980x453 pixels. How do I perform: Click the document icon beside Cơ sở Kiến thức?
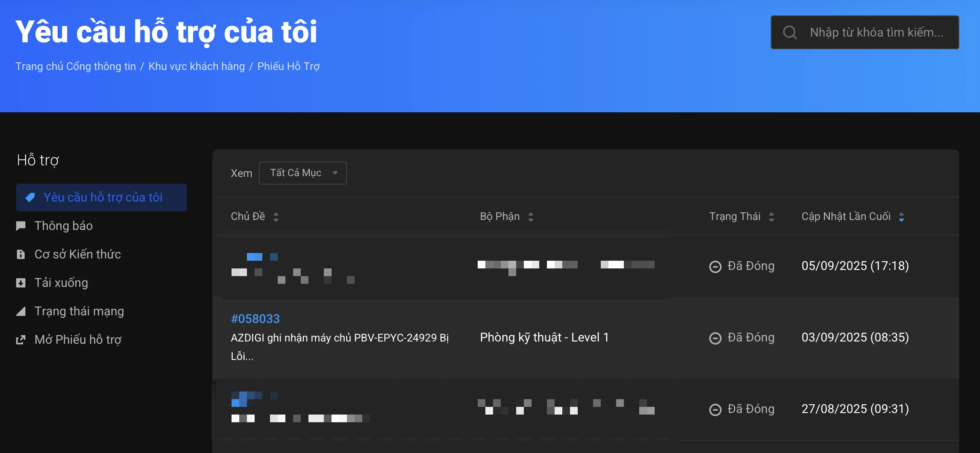pos(21,254)
